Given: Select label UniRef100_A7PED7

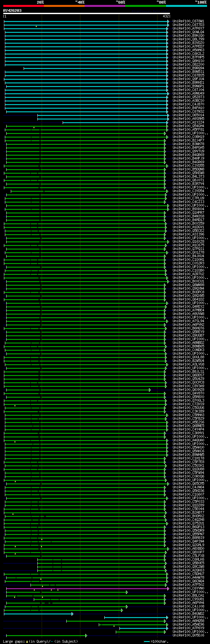Looking at the screenshot, I should click(x=188, y=47).
